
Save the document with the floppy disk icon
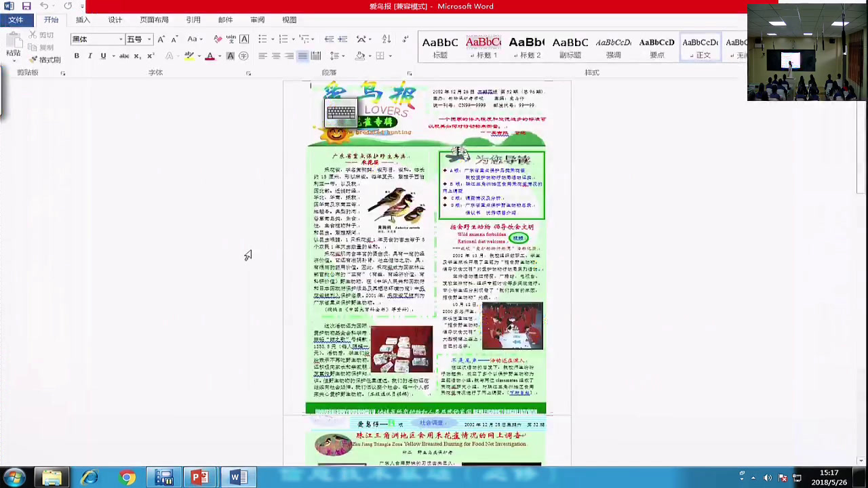[x=26, y=6]
